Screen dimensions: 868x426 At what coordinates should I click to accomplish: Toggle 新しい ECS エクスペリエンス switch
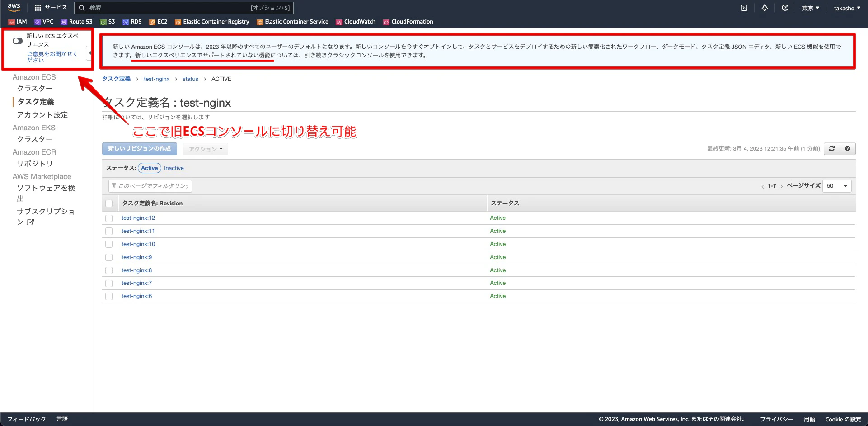[18, 41]
